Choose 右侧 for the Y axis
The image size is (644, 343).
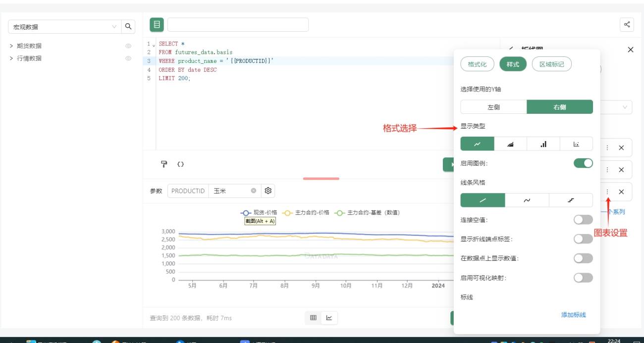pyautogui.click(x=560, y=107)
